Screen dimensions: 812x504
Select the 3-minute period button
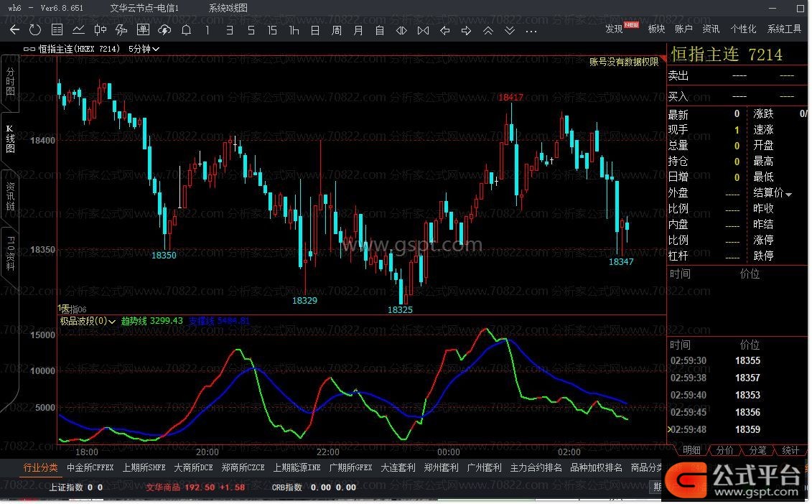tap(230, 30)
